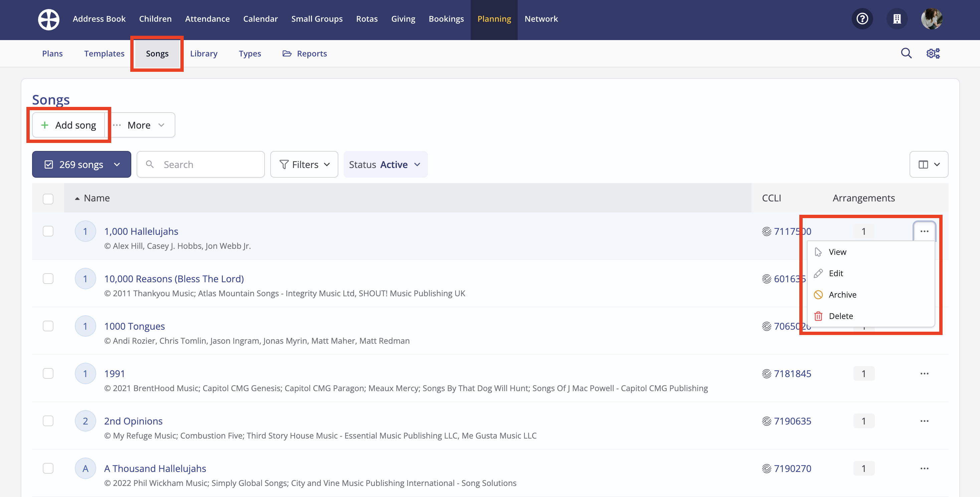Open the help question mark icon
Screen dimensions: 980x497
[x=862, y=19]
